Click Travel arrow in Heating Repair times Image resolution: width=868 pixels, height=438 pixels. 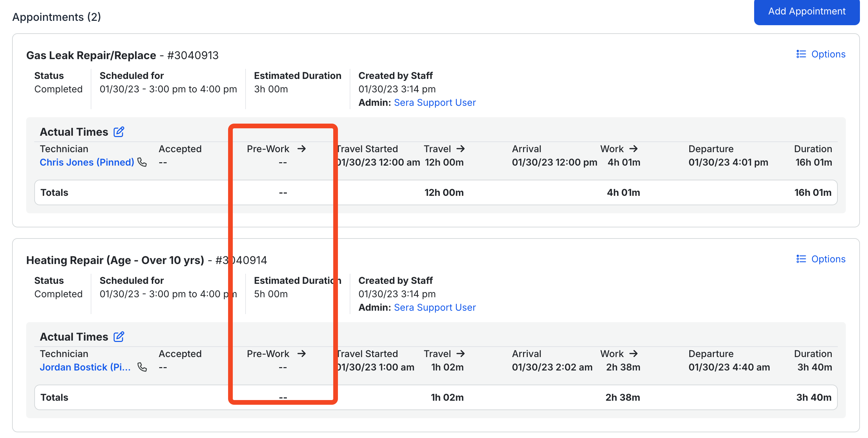461,353
